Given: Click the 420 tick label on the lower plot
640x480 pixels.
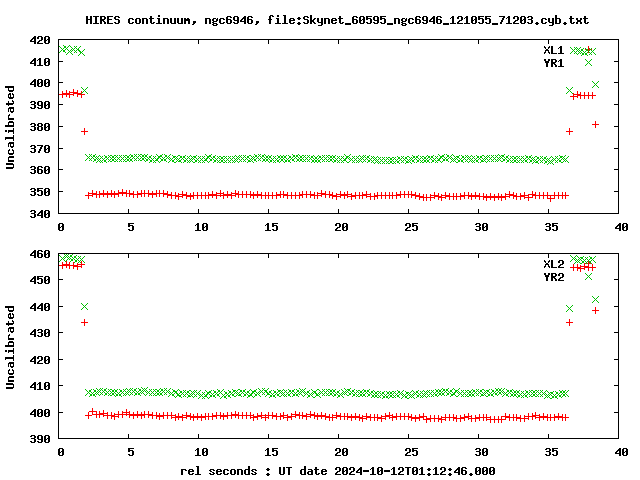Looking at the screenshot, I should (x=40, y=360).
